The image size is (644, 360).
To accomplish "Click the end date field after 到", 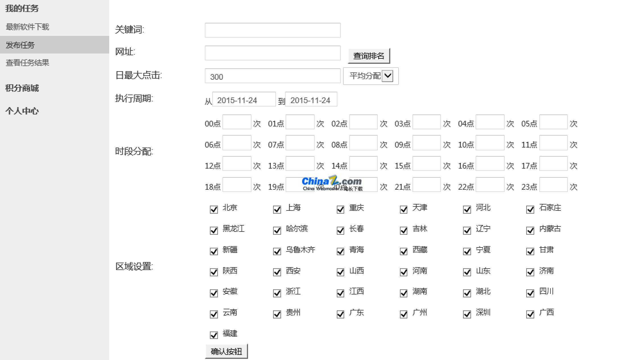I will [x=311, y=99].
